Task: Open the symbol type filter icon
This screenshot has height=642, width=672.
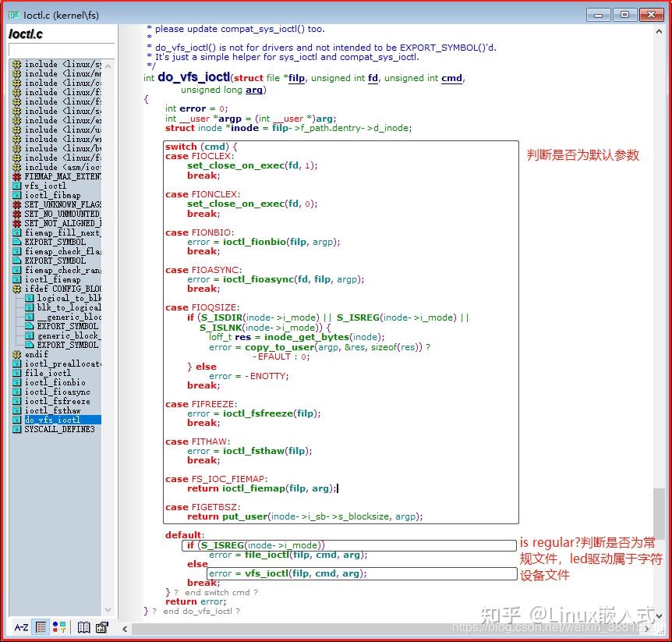Action: 59,627
